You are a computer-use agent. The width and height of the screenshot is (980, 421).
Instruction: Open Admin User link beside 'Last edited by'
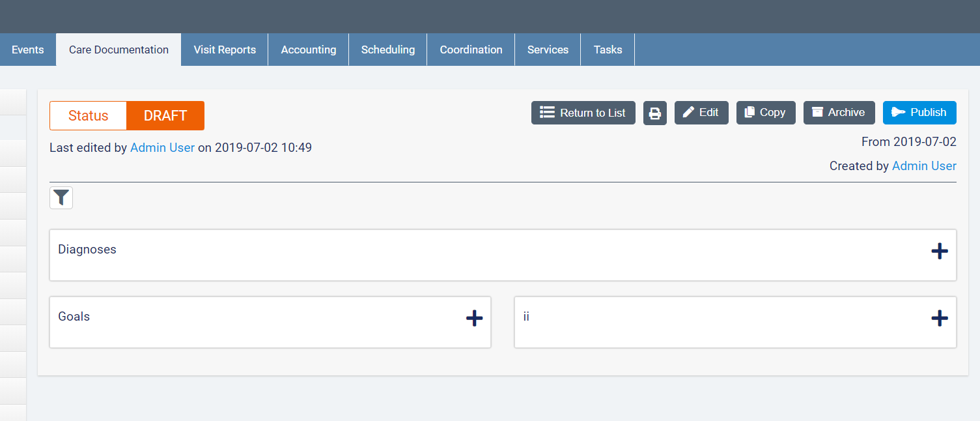pyautogui.click(x=162, y=148)
